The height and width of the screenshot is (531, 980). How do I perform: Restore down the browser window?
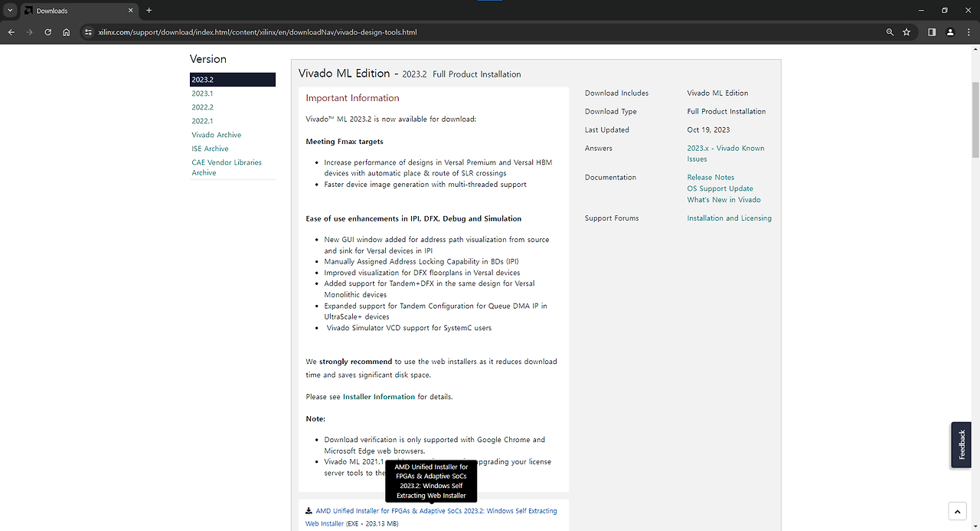click(x=945, y=11)
